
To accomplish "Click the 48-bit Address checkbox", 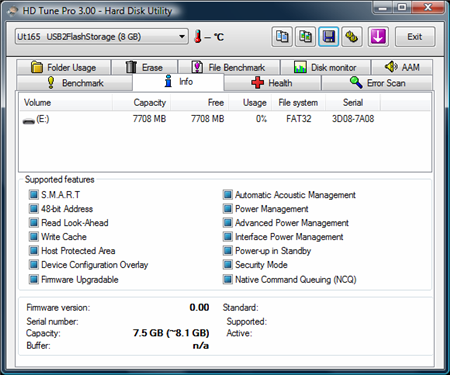I will (34, 209).
